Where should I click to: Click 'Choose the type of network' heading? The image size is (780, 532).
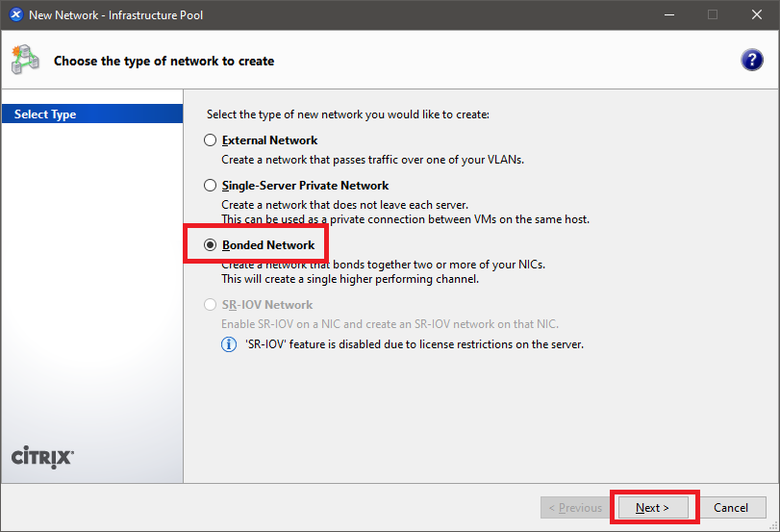[x=164, y=61]
